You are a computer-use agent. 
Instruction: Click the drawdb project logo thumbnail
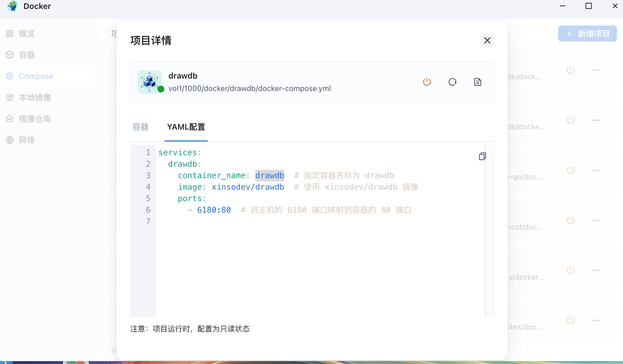tap(150, 82)
